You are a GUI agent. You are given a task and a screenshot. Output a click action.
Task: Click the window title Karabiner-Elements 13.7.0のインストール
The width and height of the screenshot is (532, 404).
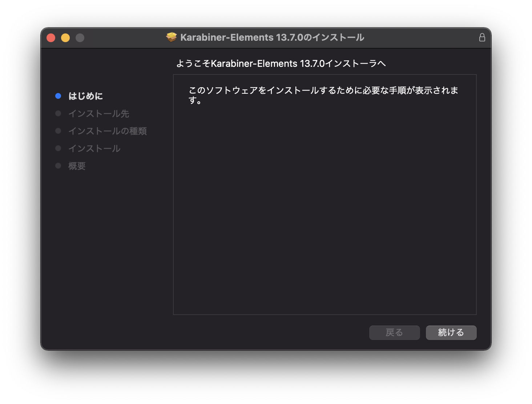pos(272,37)
